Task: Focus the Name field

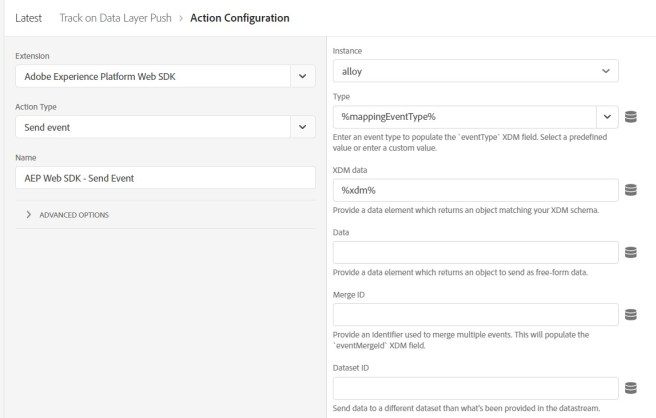Action: point(165,178)
